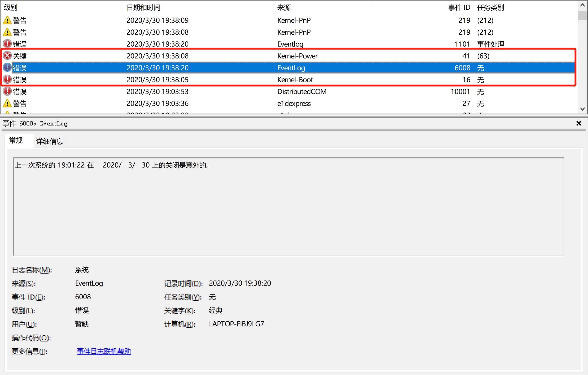588x375 pixels.
Task: Sort by 级别 column header
Action: (x=11, y=8)
